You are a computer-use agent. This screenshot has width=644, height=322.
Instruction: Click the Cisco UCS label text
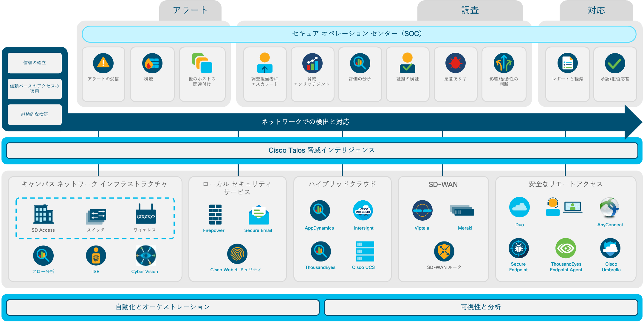pos(363,267)
